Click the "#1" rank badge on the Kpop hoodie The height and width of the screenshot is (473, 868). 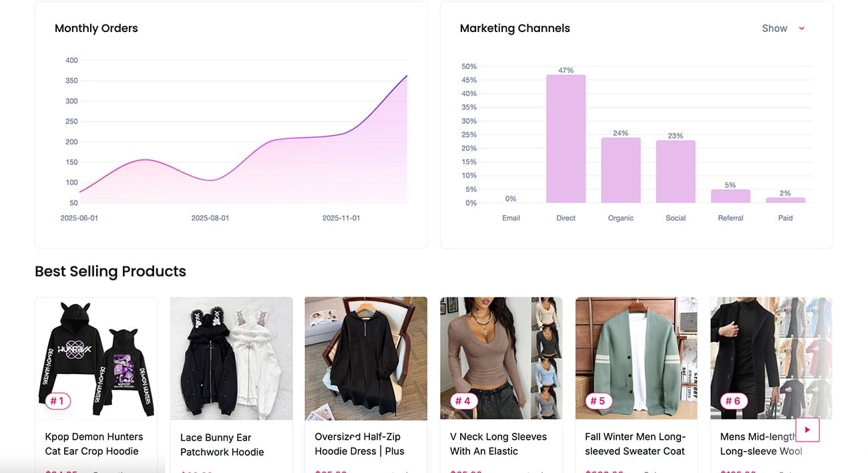click(x=57, y=401)
